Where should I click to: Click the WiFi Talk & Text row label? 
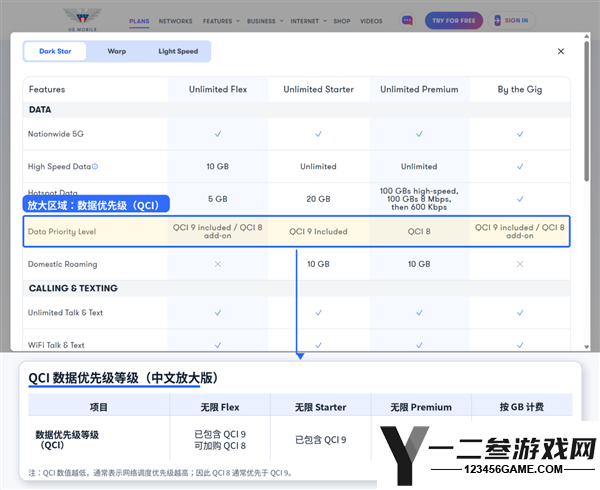click(56, 345)
